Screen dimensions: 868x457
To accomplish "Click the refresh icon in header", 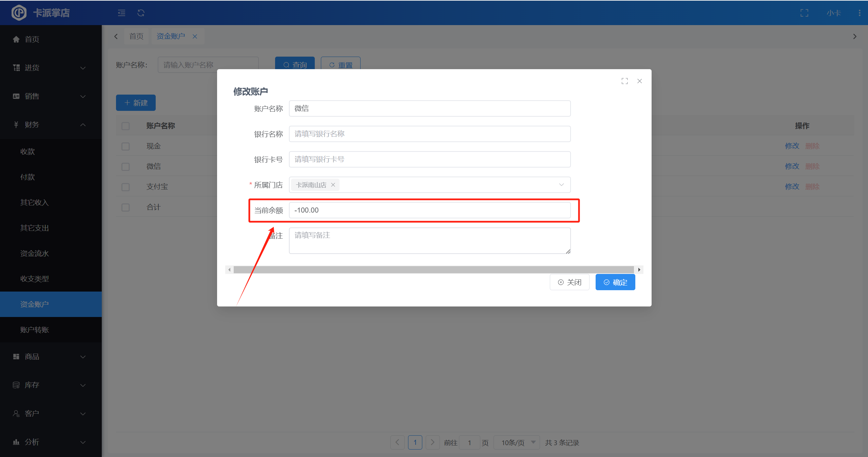I will pyautogui.click(x=141, y=13).
